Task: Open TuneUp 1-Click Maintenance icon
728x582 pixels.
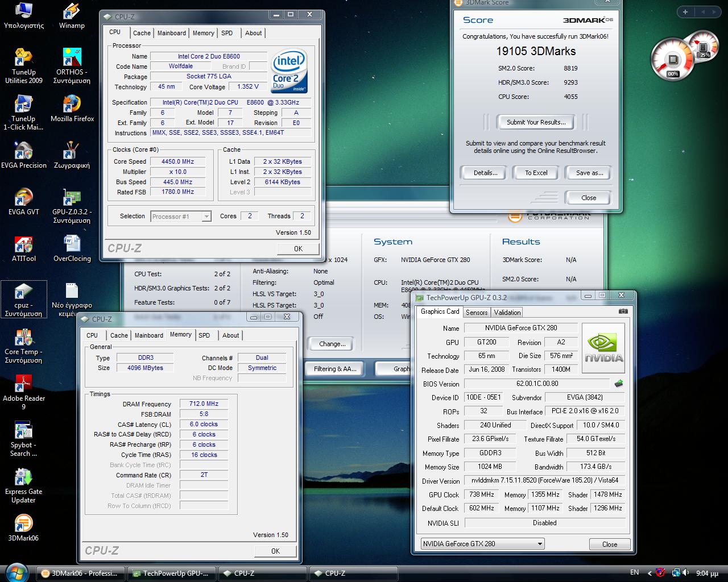Action: click(23, 113)
